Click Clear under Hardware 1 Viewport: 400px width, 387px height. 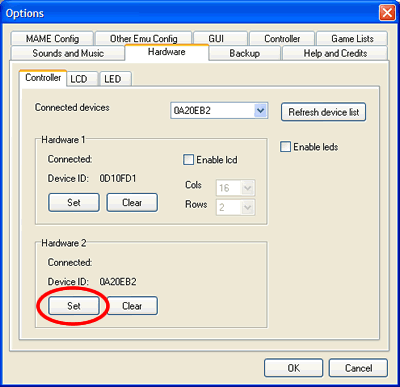(x=132, y=202)
